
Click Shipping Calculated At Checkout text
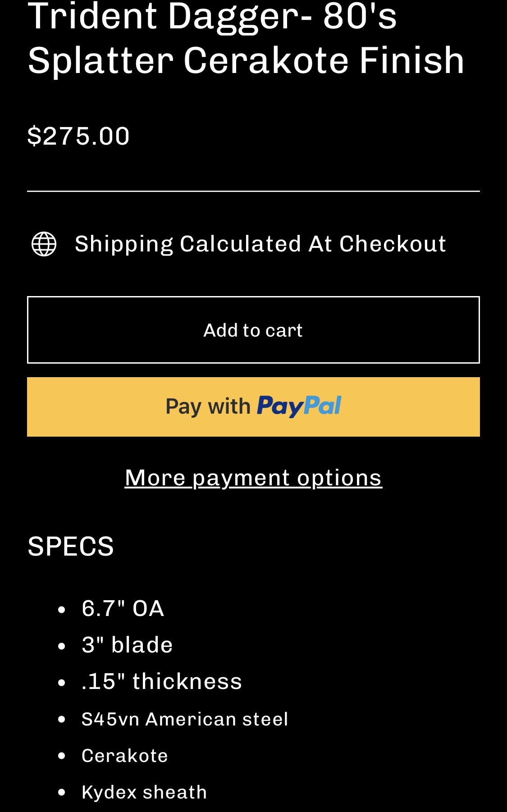click(x=260, y=244)
